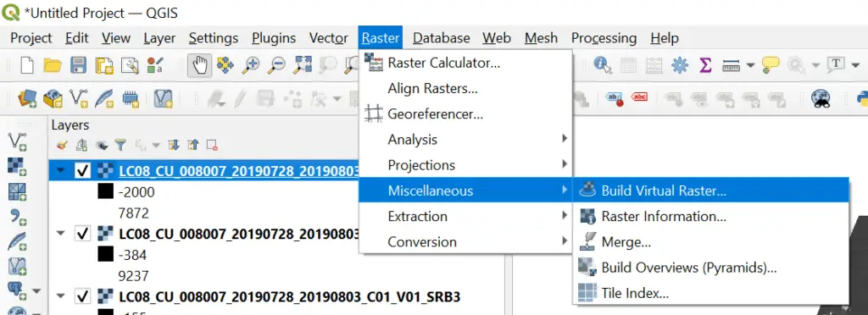Toggle checkbox of LC08 SRB3 layer

tap(83, 296)
